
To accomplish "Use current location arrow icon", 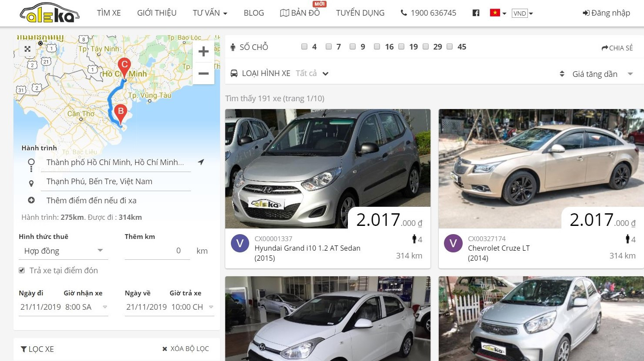I will tap(200, 162).
